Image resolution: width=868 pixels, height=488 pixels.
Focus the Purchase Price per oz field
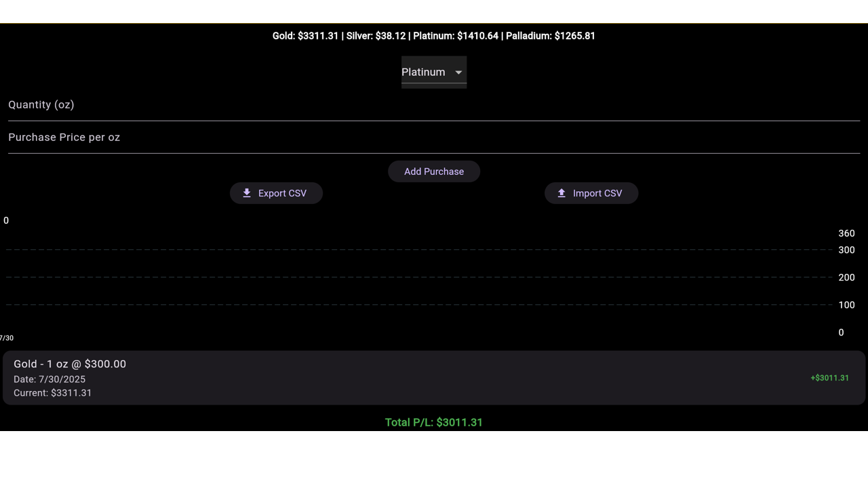point(434,138)
